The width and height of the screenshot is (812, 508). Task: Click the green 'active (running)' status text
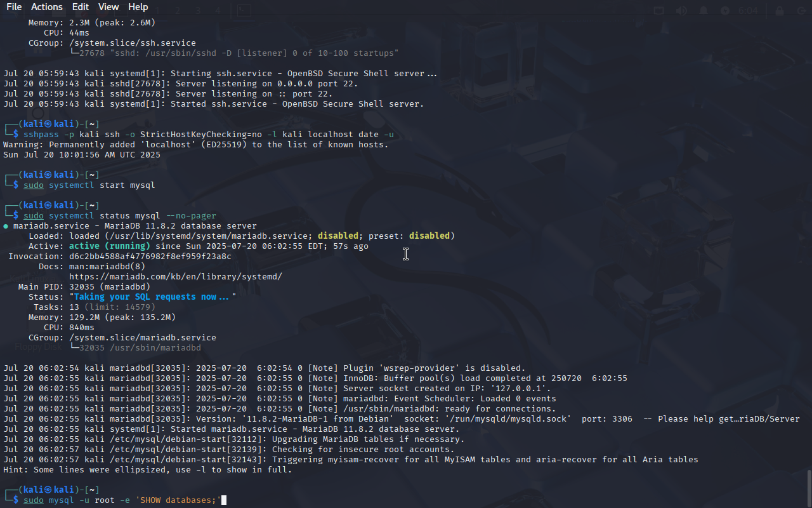(110, 246)
